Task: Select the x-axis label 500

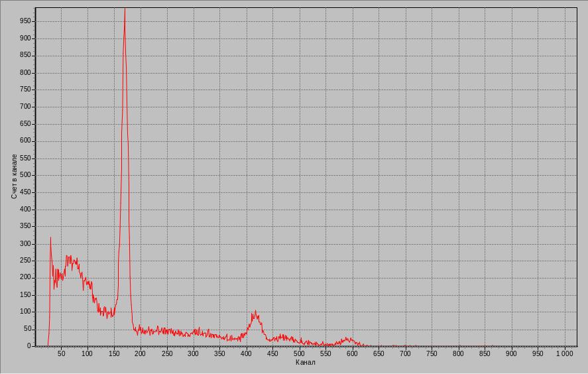Action: (299, 353)
